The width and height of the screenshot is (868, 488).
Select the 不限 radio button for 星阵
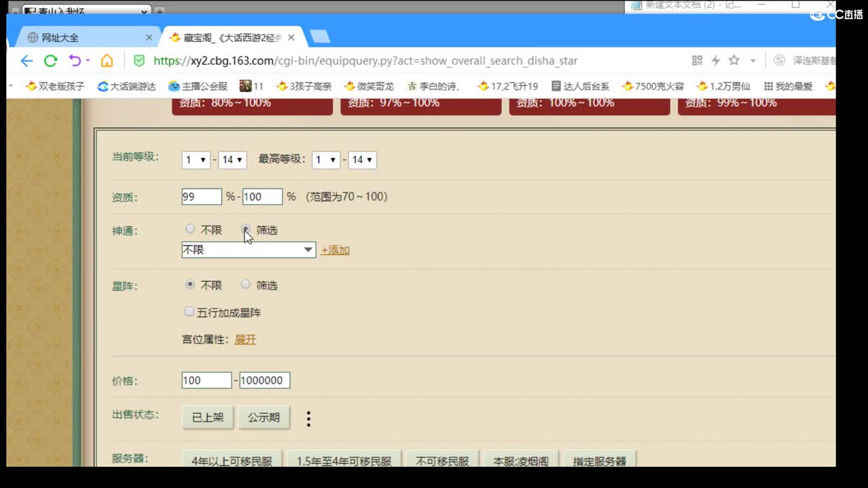pos(190,284)
